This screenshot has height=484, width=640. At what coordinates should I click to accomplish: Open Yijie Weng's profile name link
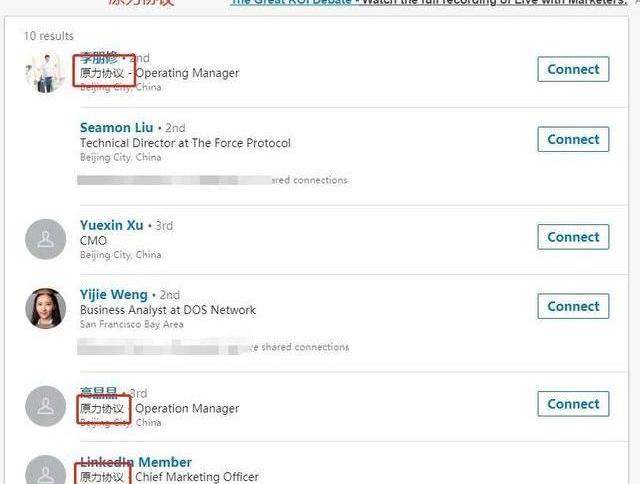pos(113,295)
